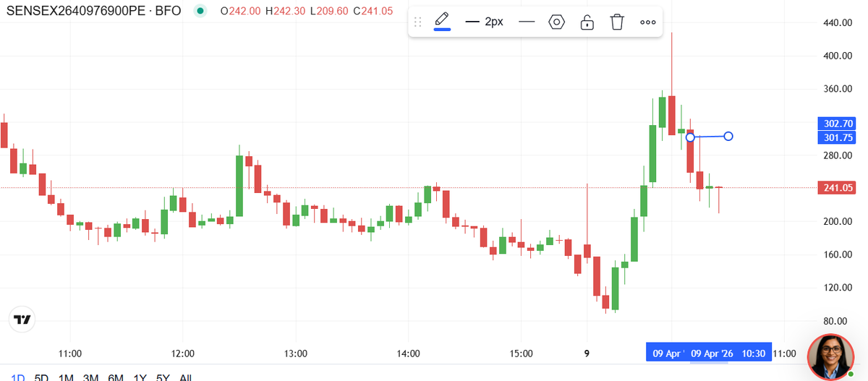The width and height of the screenshot is (868, 381).
Task: Click the TradingView logo
Action: (x=22, y=320)
